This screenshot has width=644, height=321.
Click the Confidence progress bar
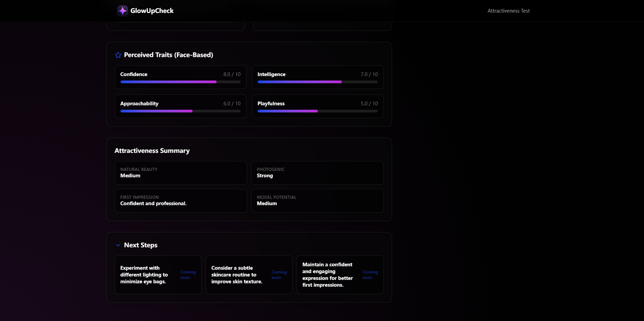click(x=180, y=82)
